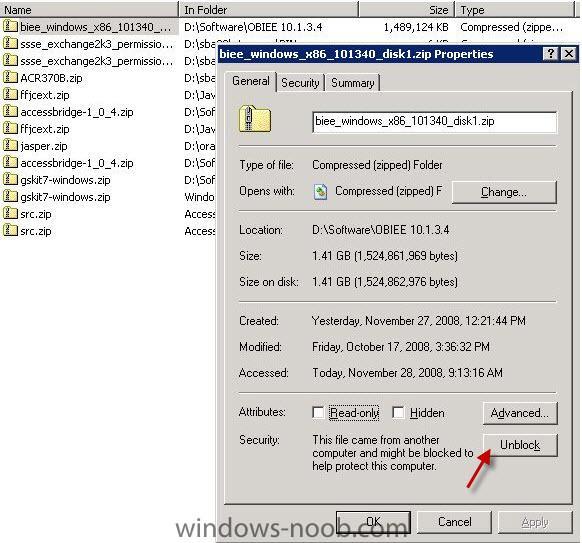Click the Unblock button

tap(520, 445)
